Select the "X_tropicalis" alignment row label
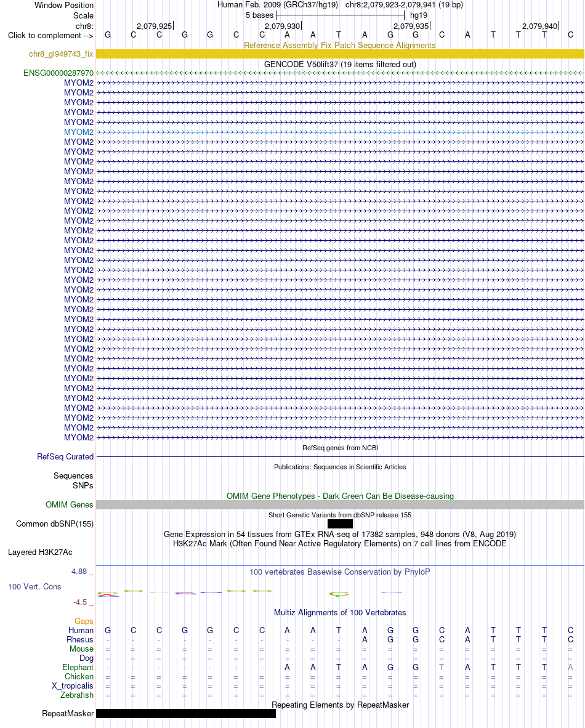This screenshot has height=728, width=585. (73, 686)
